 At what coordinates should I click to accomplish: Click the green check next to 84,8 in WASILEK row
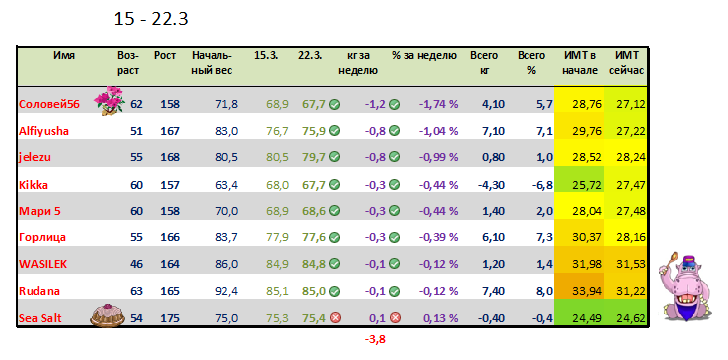click(335, 265)
